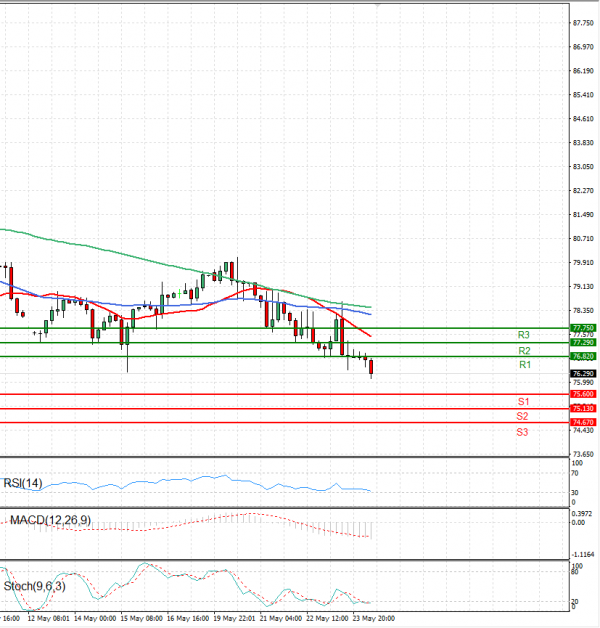Click the 79.910 price axis value
The image size is (600, 628).
(x=583, y=263)
